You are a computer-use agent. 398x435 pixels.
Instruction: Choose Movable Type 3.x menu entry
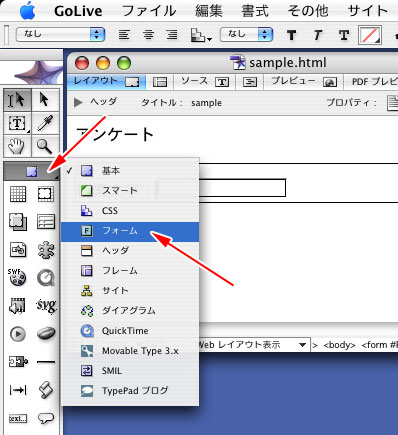click(x=130, y=351)
